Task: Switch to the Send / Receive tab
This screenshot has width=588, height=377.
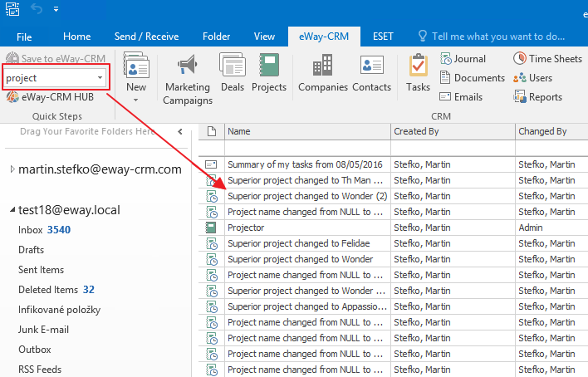Action: pos(147,37)
